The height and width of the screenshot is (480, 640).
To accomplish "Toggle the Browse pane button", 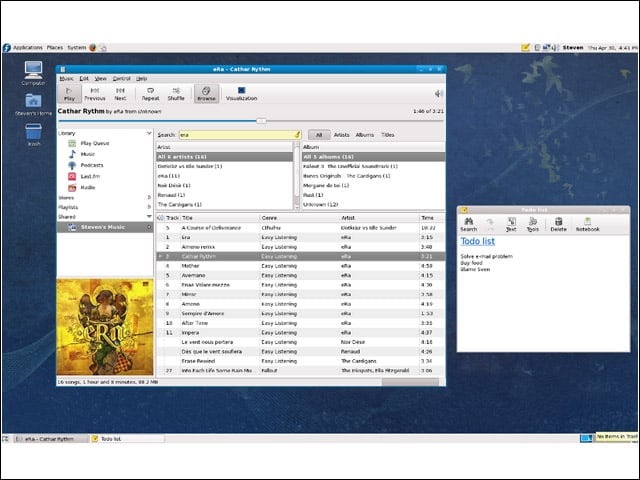I will 206,94.
